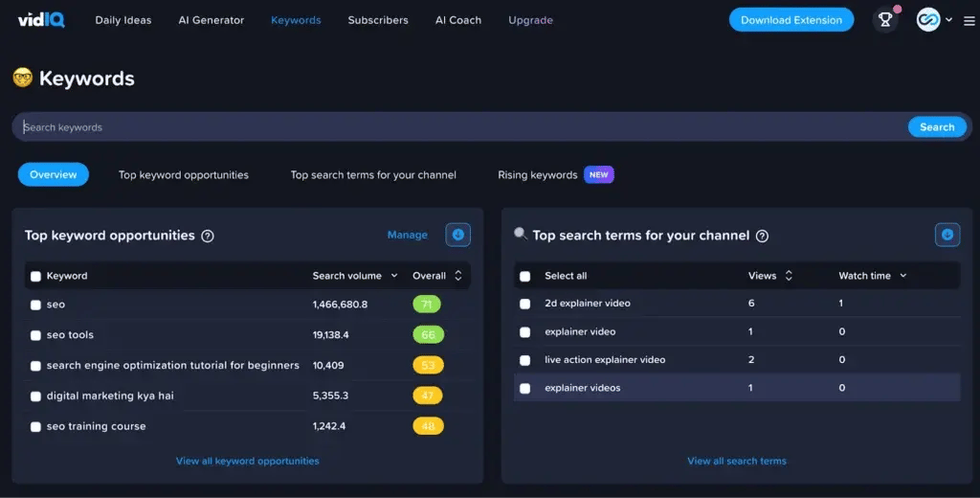Check the box for "seo tools"
The image size is (980, 498).
[35, 335]
